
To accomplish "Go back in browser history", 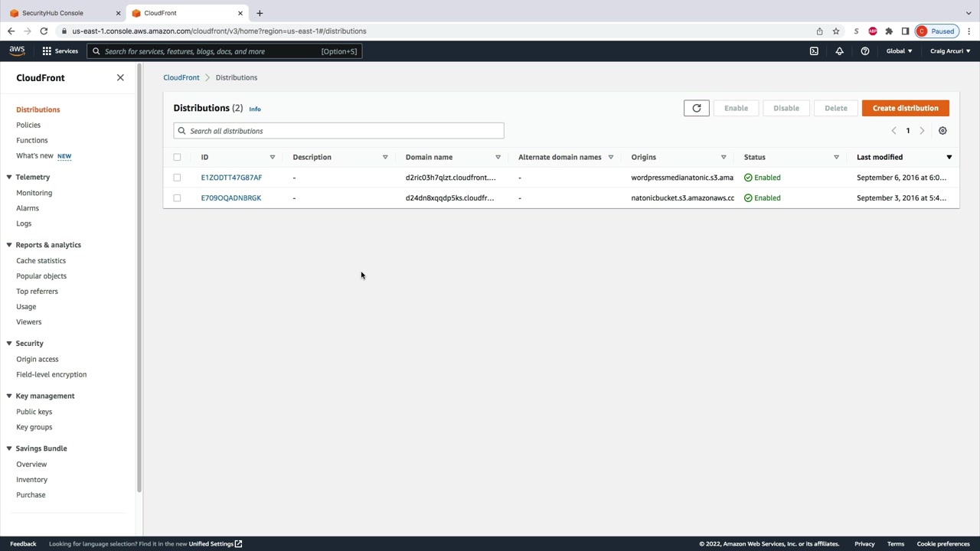I will 11,31.
